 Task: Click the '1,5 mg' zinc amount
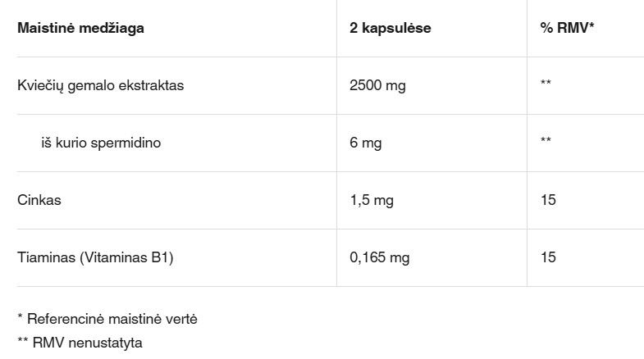(x=372, y=200)
